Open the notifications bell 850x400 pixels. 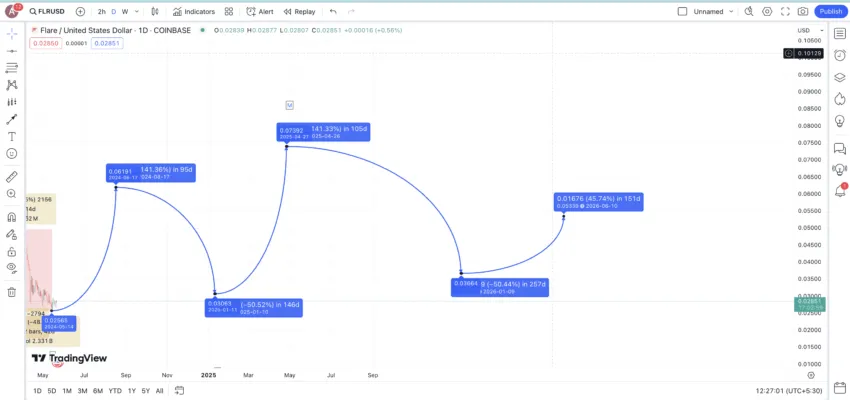tap(840, 191)
